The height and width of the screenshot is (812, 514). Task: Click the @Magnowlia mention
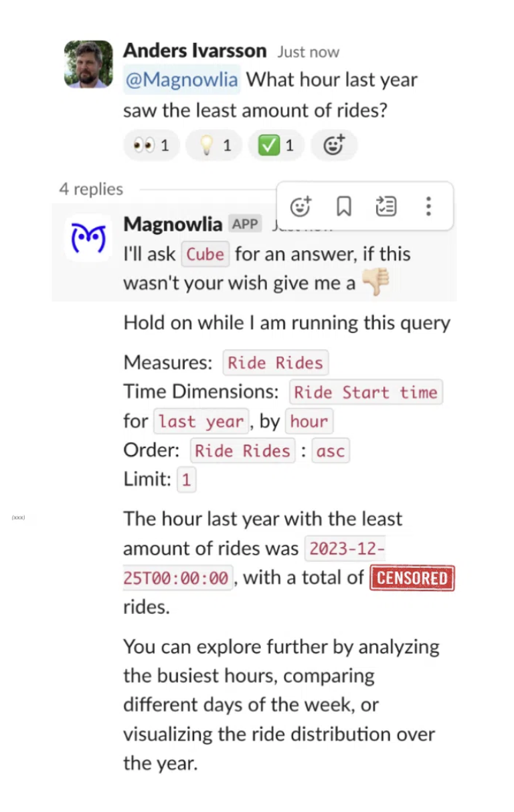pos(182,80)
